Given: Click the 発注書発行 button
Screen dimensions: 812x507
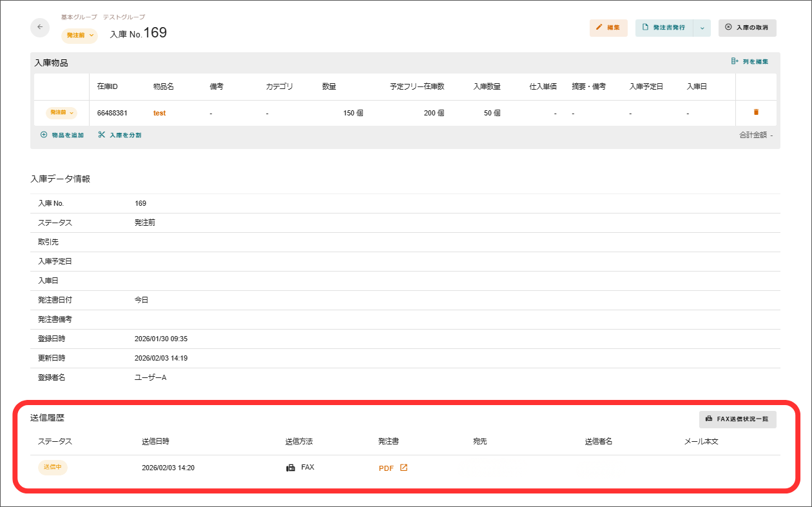Looking at the screenshot, I should (664, 28).
